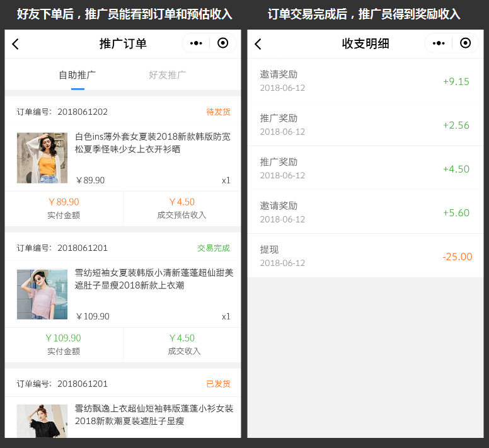
Task: Go back from the 推广订单 page
Action: (16, 43)
